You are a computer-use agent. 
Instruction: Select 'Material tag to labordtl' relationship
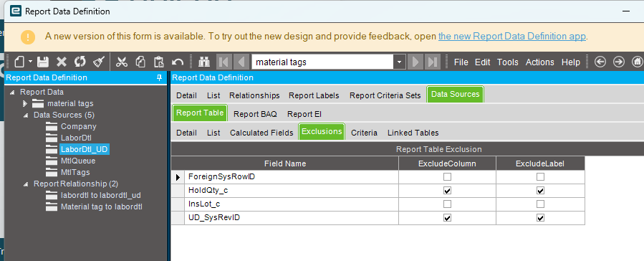pyautogui.click(x=102, y=207)
